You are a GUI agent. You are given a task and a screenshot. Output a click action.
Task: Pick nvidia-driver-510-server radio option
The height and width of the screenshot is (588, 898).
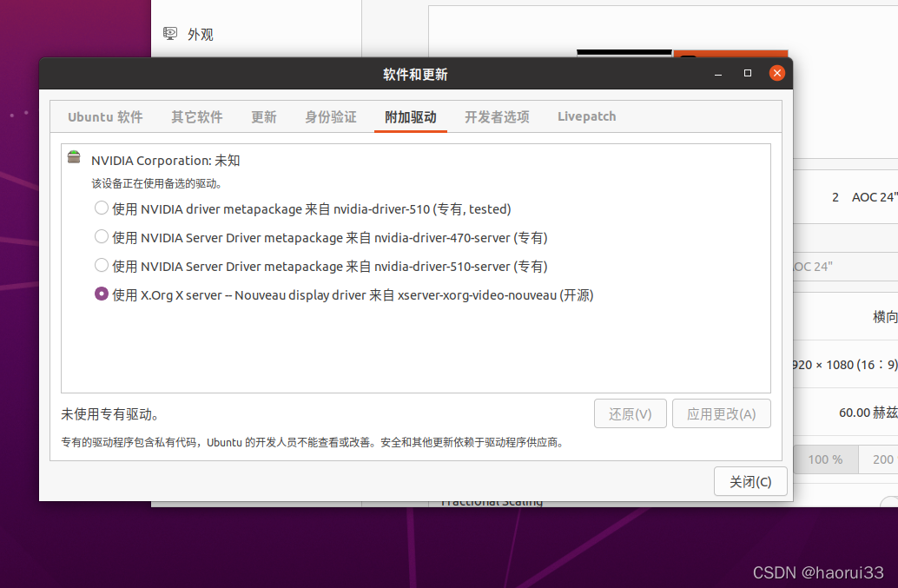(102, 266)
